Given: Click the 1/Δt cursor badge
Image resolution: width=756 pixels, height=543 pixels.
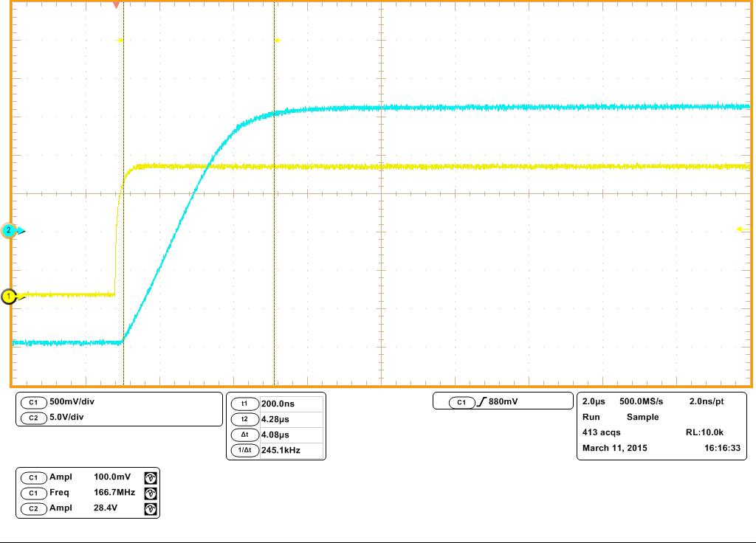Looking at the screenshot, I should pyautogui.click(x=244, y=450).
